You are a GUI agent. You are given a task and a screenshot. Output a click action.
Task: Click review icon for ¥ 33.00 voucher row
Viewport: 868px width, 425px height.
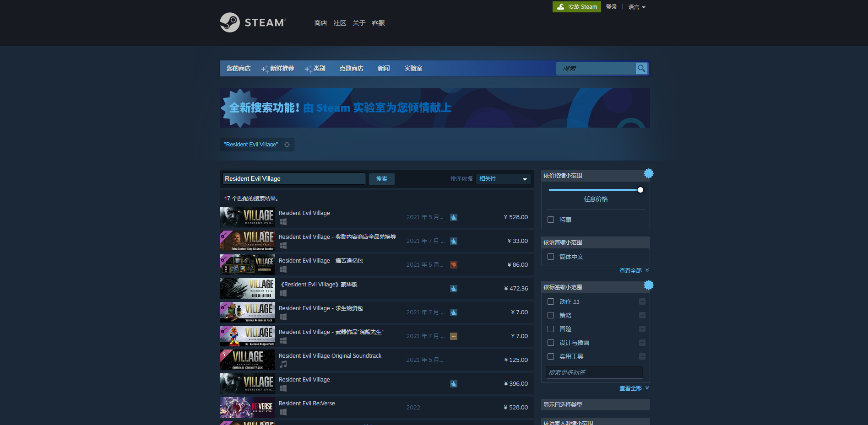point(454,241)
